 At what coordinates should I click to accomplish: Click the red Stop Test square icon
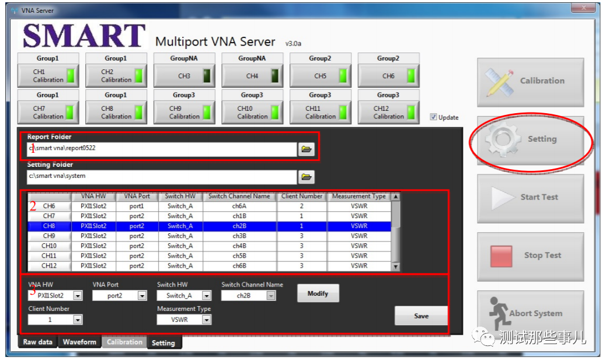tap(501, 256)
